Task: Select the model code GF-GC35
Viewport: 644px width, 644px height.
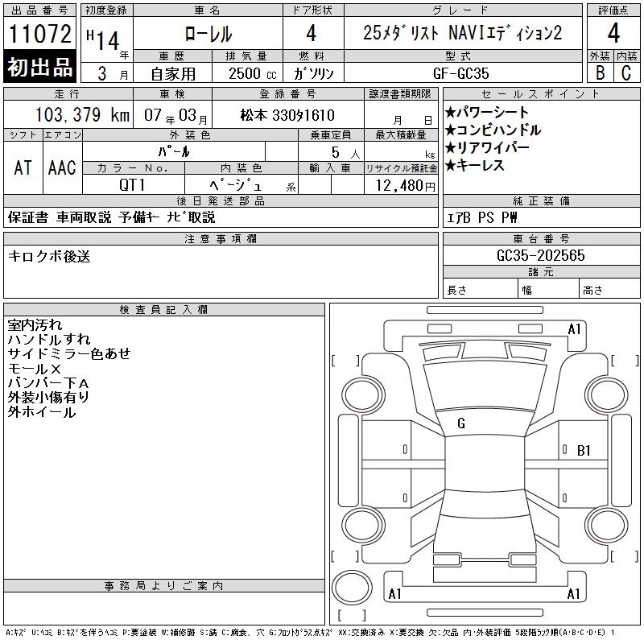Action: (460, 73)
